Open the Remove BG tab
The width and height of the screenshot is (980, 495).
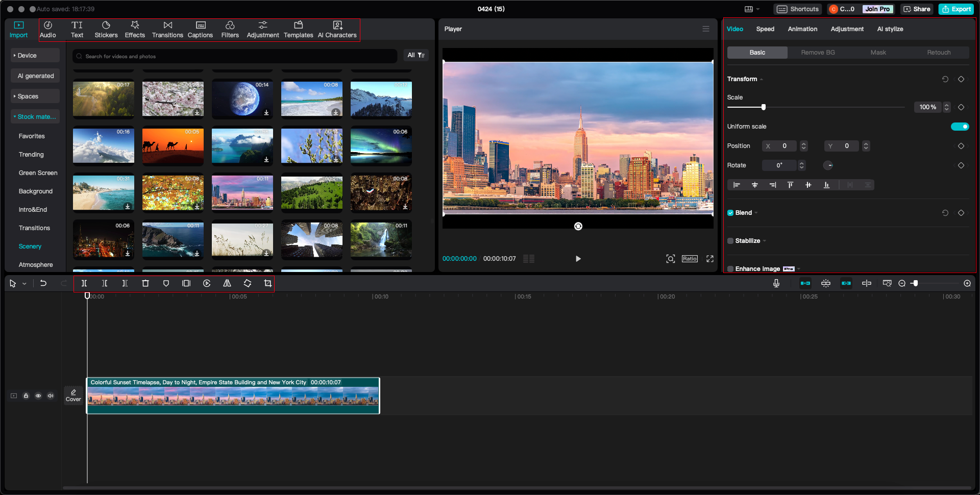point(817,52)
